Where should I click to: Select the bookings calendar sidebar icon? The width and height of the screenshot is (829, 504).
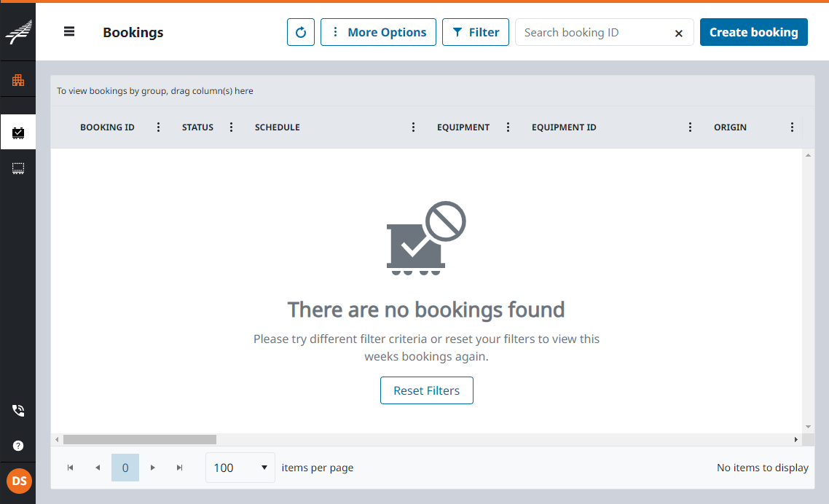point(18,133)
